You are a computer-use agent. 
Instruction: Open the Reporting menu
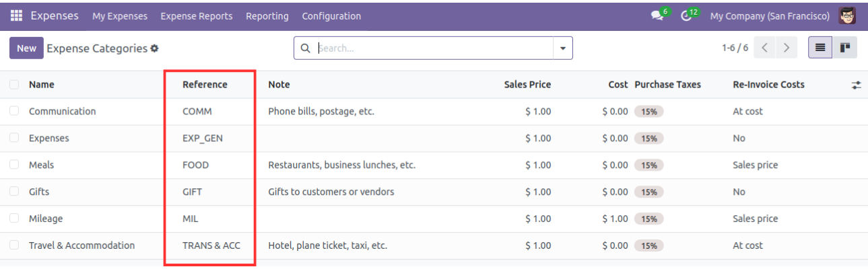coord(267,16)
